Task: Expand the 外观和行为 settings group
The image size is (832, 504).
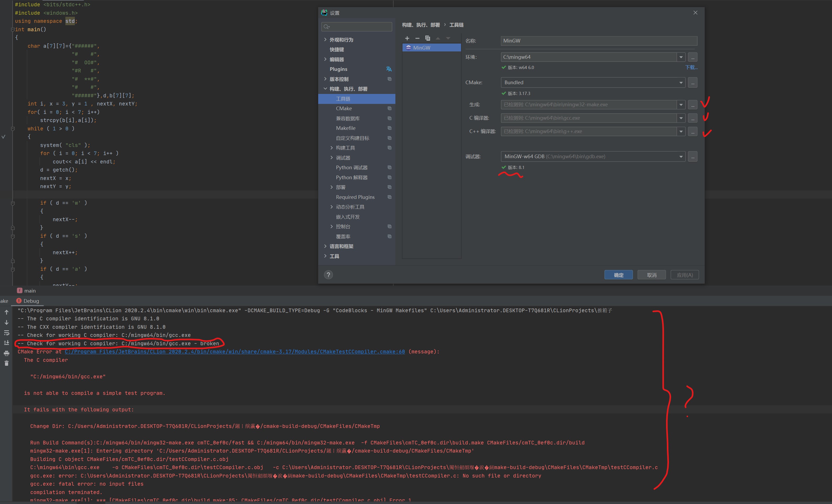Action: click(325, 39)
